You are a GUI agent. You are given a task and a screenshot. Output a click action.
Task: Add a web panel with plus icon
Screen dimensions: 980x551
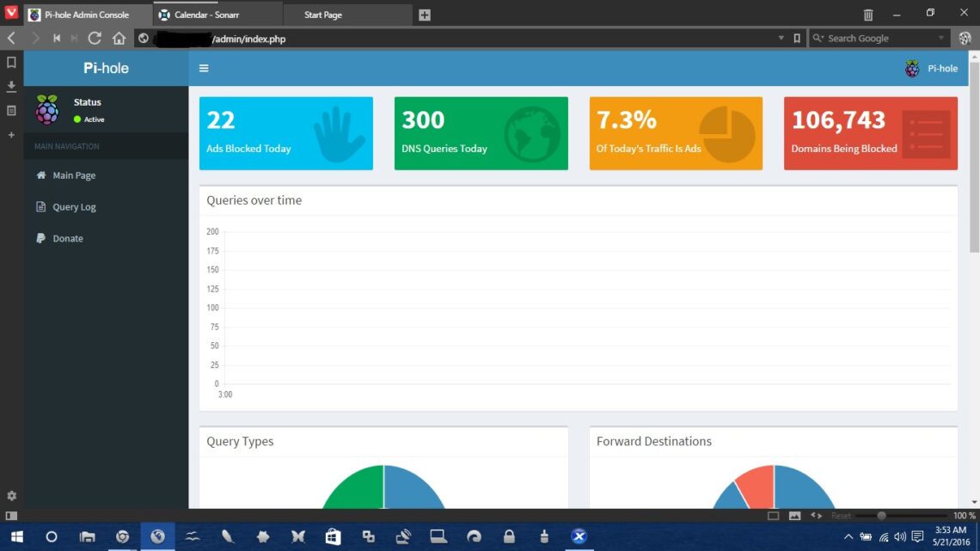pyautogui.click(x=11, y=135)
